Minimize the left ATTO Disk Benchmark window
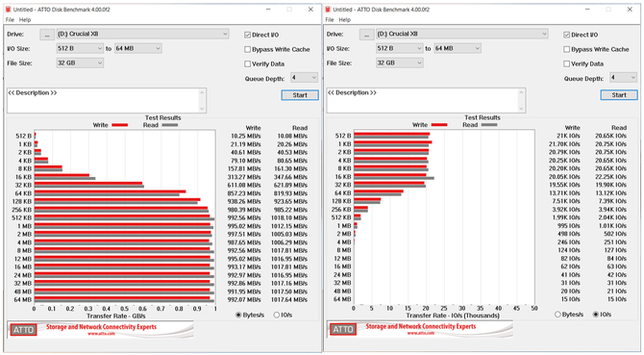 pos(268,9)
